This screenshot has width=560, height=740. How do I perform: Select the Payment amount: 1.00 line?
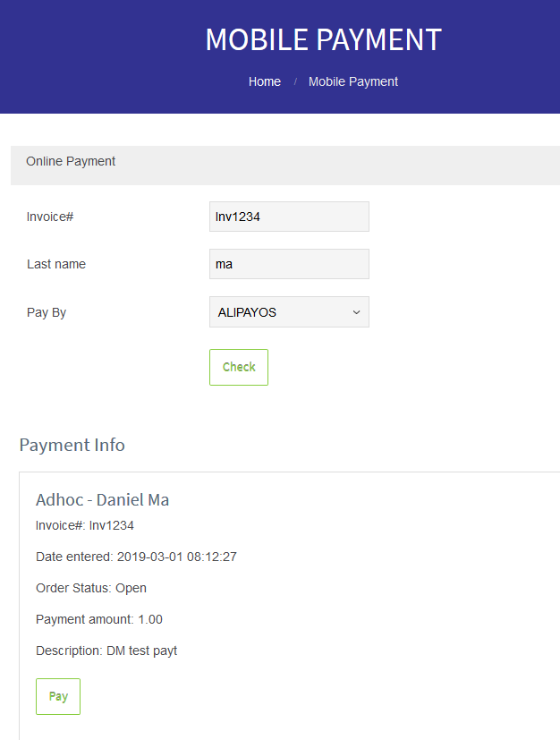tap(99, 619)
